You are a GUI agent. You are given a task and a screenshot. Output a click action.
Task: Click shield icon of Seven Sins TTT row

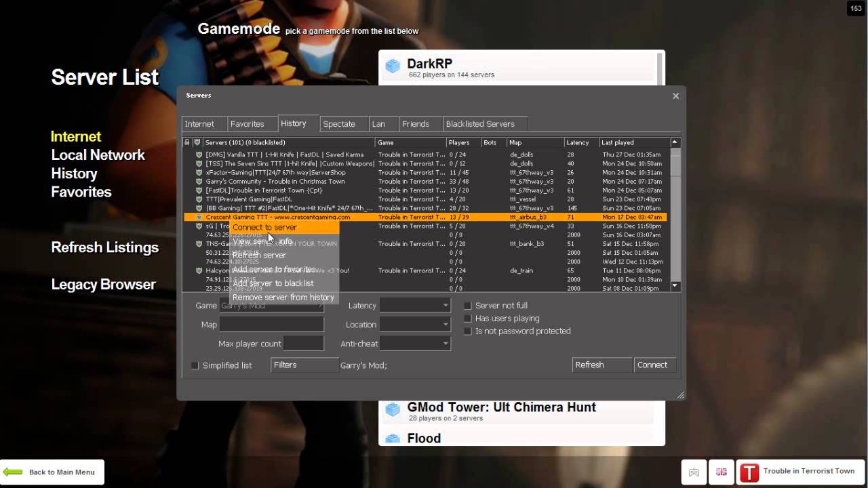[x=199, y=163]
